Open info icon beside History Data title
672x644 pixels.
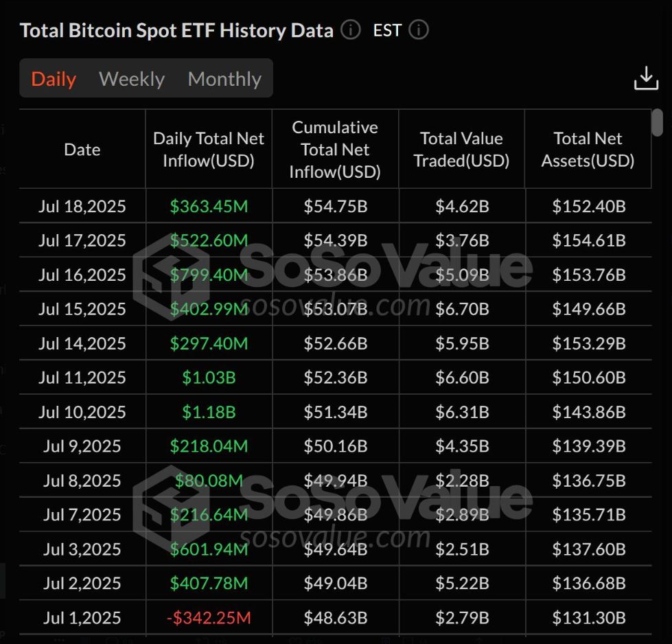click(x=351, y=30)
